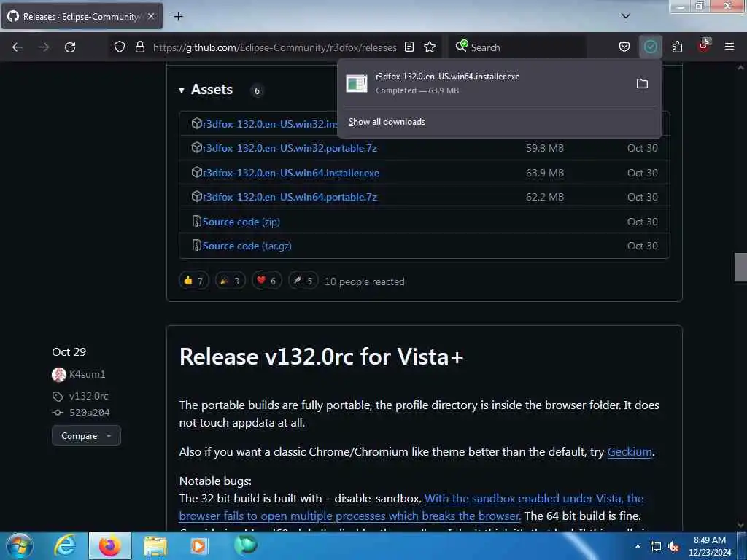The image size is (747, 560).
Task: Show hidden system tray icons arrow
Action: click(x=638, y=546)
